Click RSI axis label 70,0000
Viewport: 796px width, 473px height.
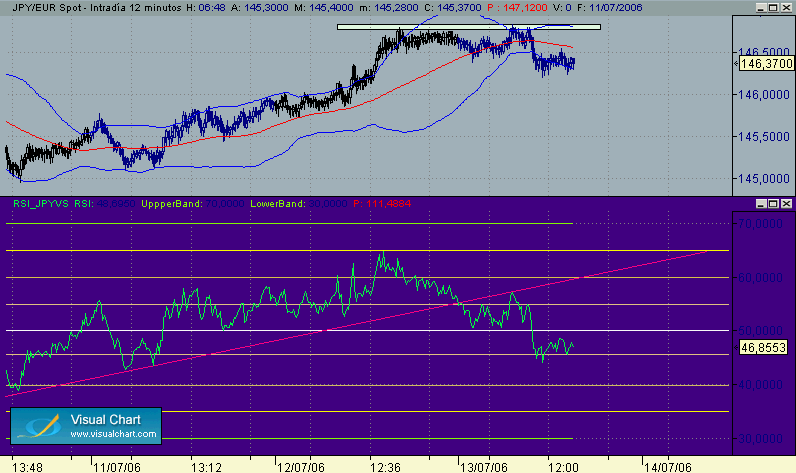click(760, 224)
